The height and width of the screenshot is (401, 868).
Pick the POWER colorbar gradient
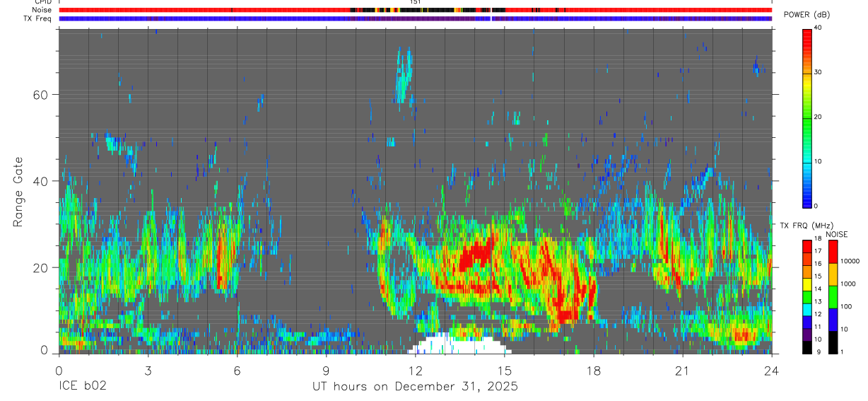point(807,117)
